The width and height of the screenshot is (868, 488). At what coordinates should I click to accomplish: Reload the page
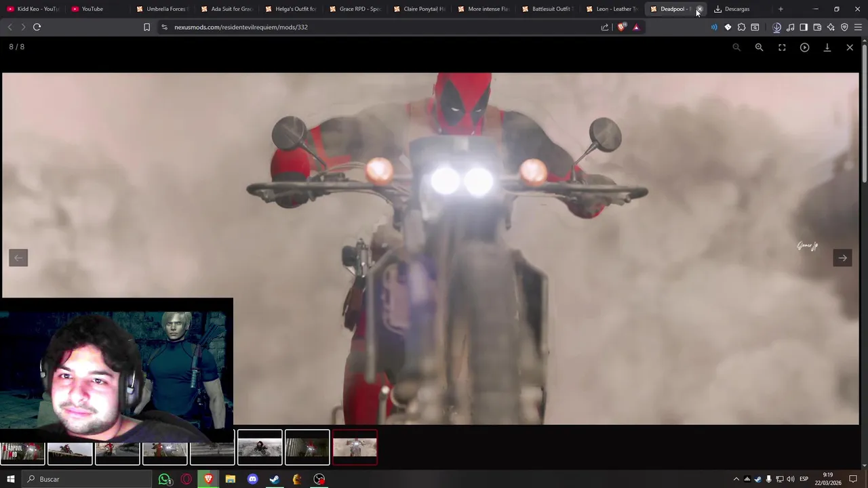pos(37,27)
